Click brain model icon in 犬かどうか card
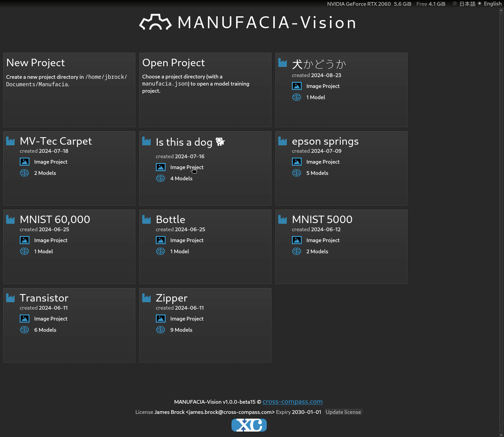Image resolution: width=504 pixels, height=437 pixels. click(297, 97)
